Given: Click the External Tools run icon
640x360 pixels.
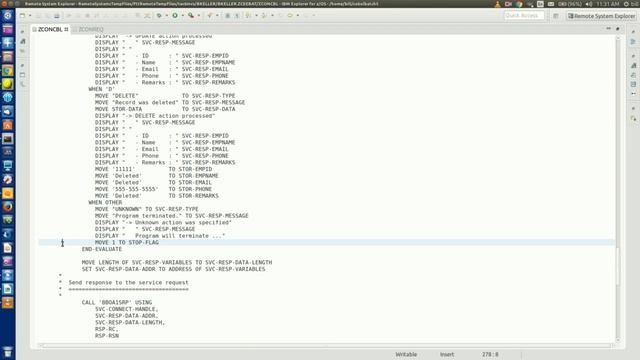Looking at the screenshot, I should click(x=191, y=16).
